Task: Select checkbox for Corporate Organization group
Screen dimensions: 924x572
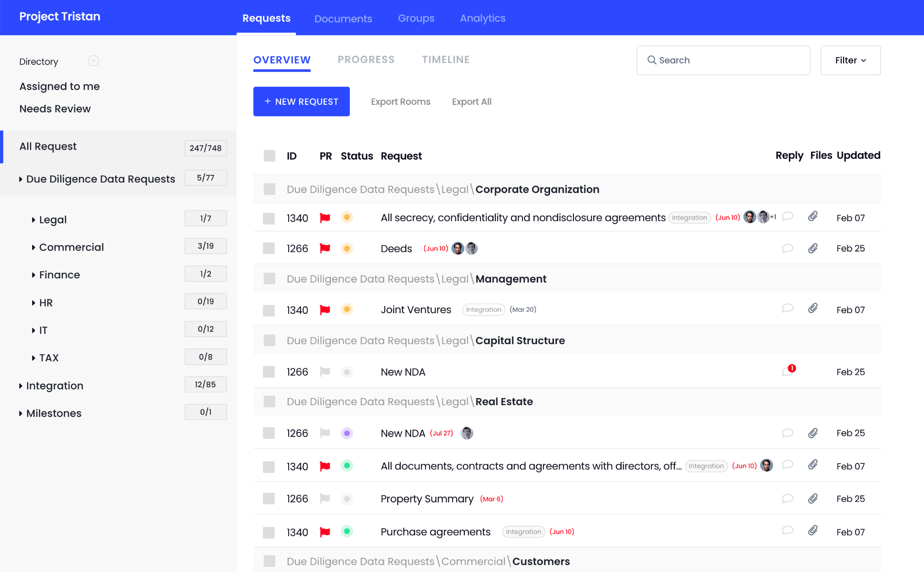Action: point(270,189)
